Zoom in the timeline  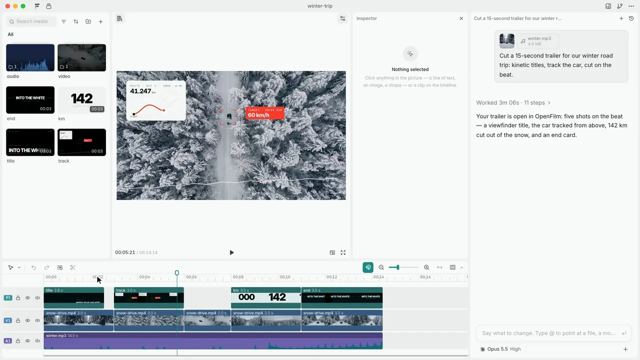tap(427, 267)
